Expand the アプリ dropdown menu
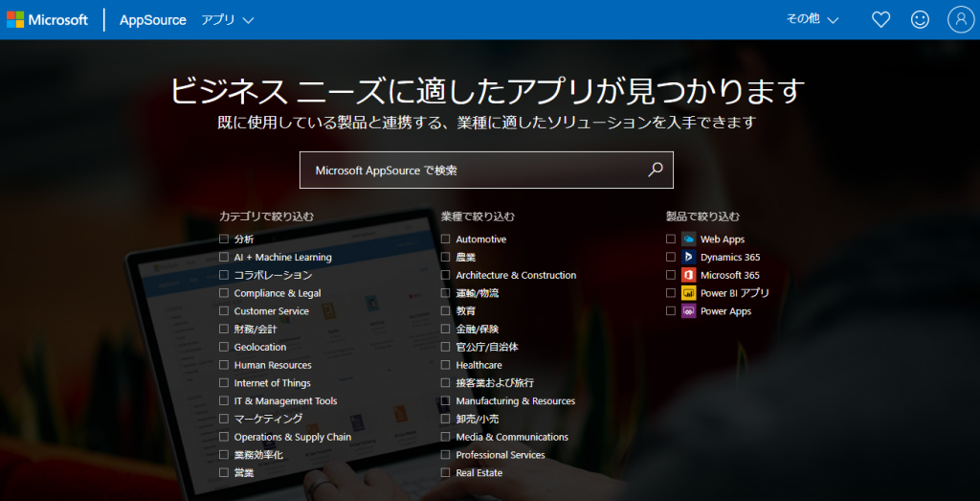The height and width of the screenshot is (501, 980). tap(228, 20)
